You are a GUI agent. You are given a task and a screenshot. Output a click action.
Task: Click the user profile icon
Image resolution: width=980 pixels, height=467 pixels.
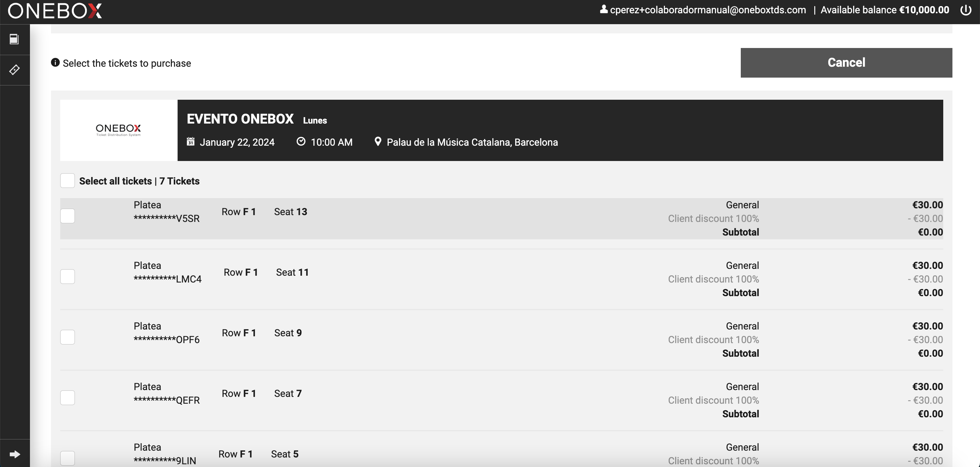[603, 9]
